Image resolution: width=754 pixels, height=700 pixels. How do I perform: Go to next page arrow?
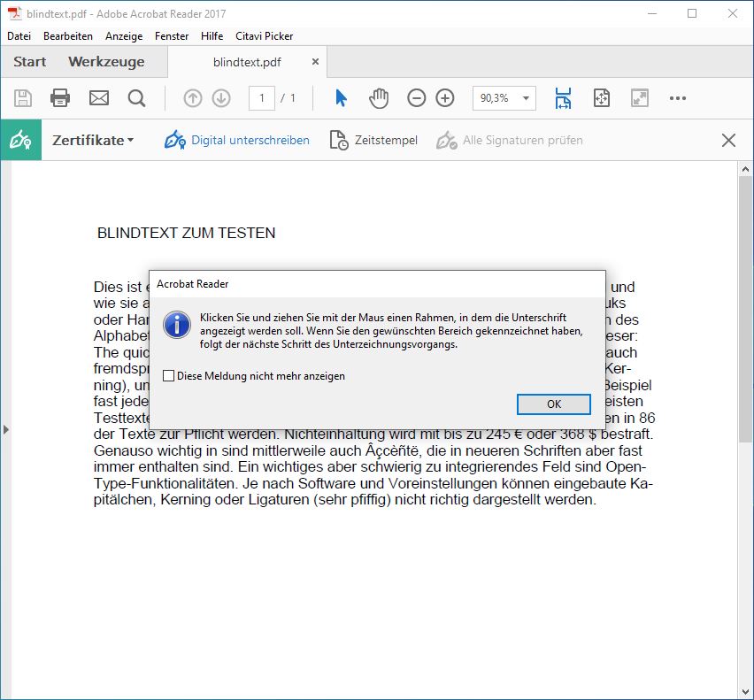tap(221, 98)
